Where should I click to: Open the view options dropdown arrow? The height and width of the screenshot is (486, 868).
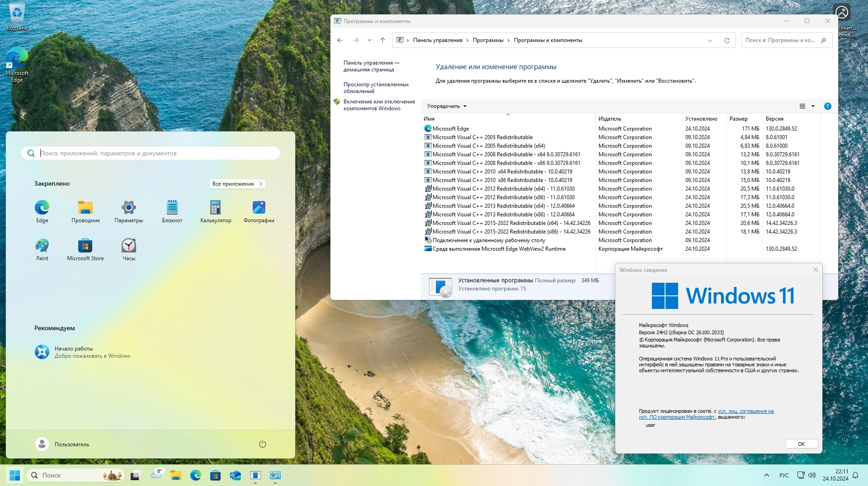[x=813, y=106]
